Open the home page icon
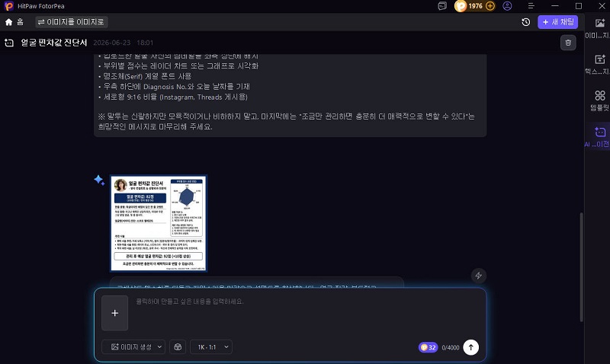 [9, 22]
